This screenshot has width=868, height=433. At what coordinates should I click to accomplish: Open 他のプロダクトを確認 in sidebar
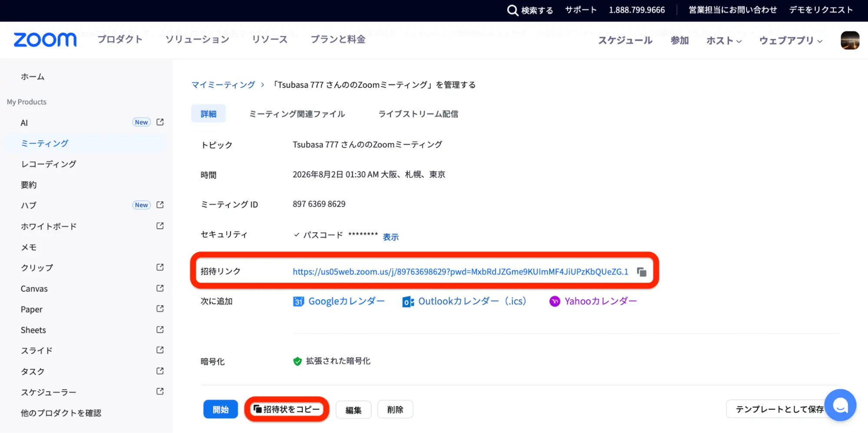(61, 413)
